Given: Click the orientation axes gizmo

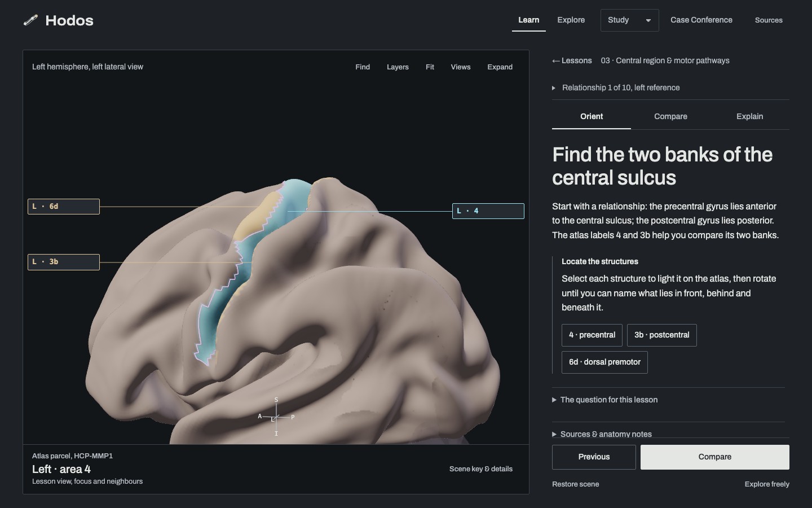Looking at the screenshot, I should click(276, 417).
